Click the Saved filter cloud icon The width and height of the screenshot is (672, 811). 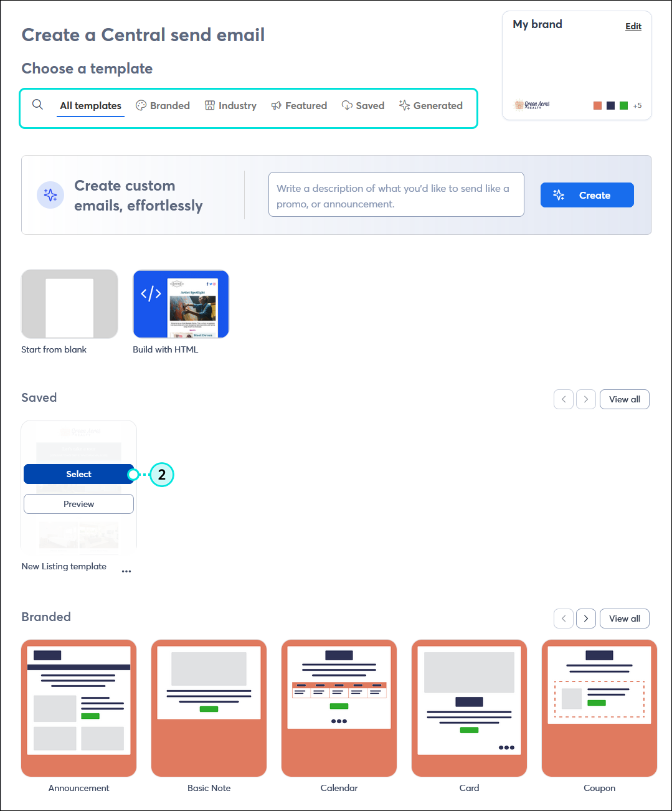[x=347, y=105]
